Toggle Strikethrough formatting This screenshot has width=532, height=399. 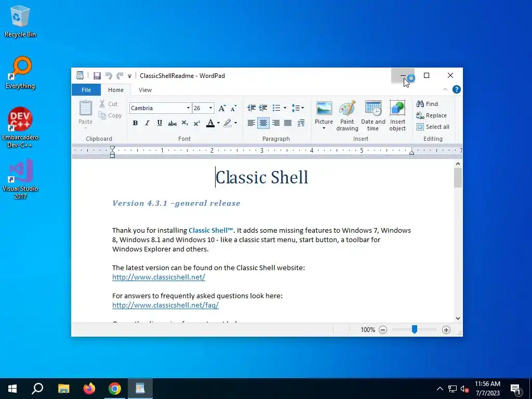[x=172, y=123]
